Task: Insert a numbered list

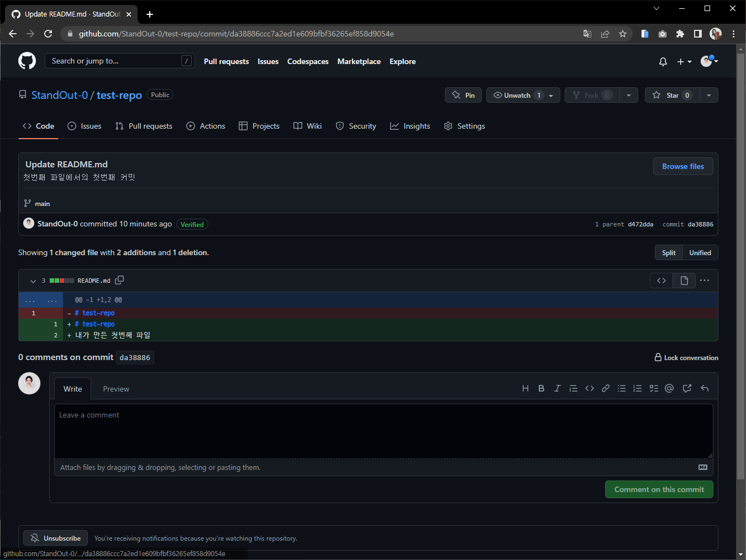Action: pos(638,388)
